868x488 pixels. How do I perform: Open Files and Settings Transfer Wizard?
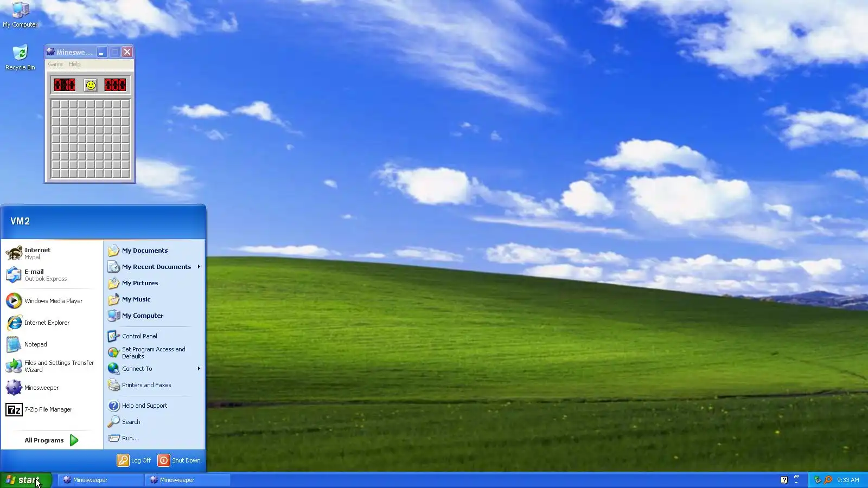tap(53, 366)
